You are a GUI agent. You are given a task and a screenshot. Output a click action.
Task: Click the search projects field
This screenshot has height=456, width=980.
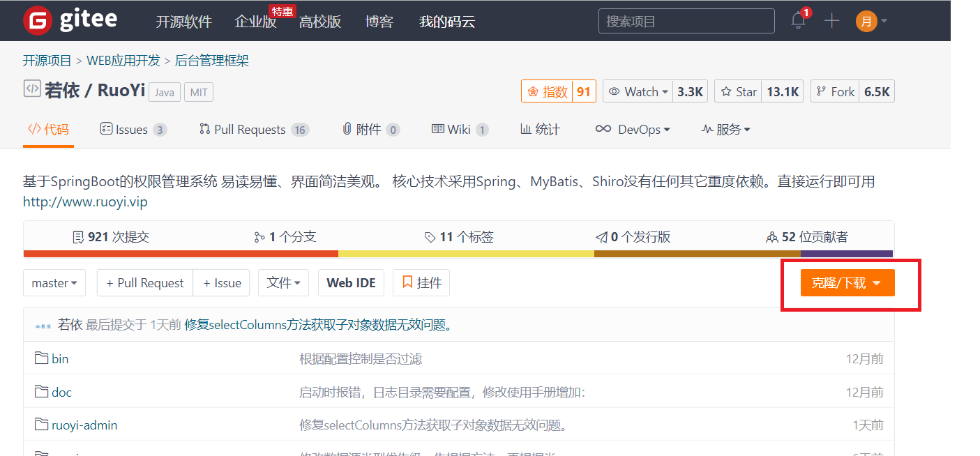(686, 21)
